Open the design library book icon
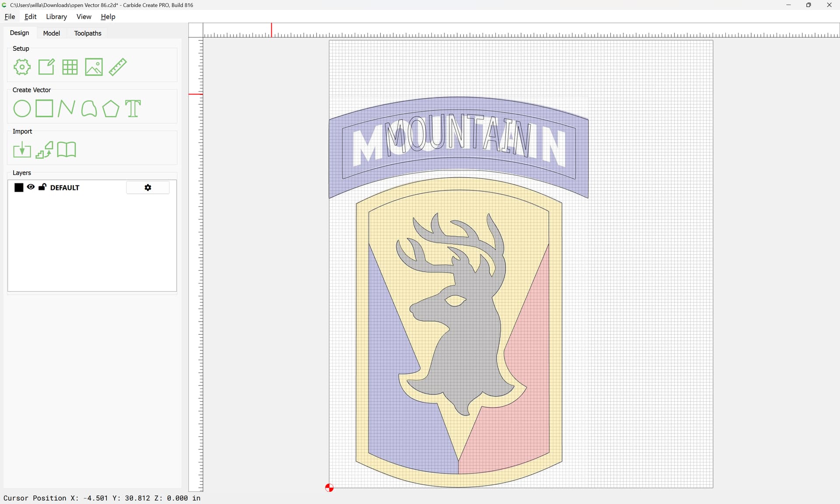This screenshot has width=840, height=504. 66,150
